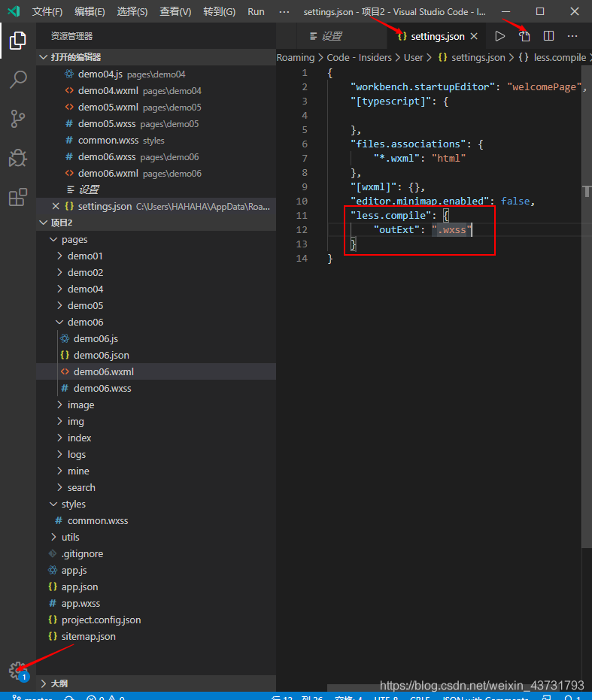Open the Run and Debug view icon
The width and height of the screenshot is (592, 700).
[x=18, y=158]
